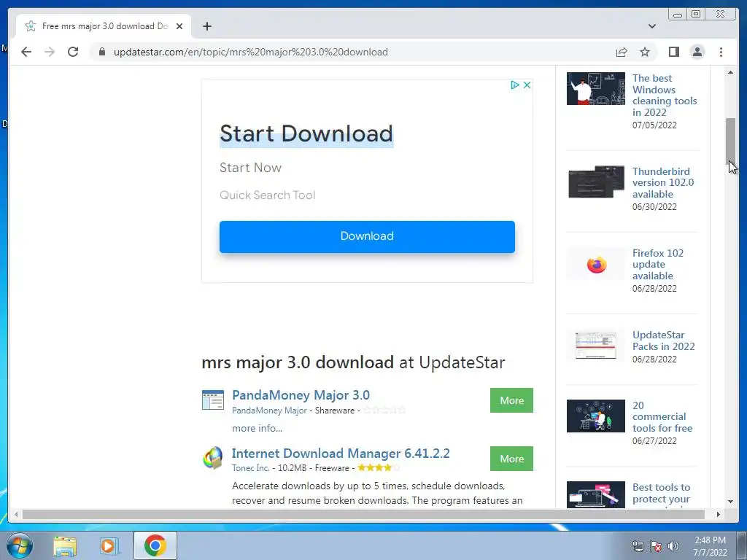The width and height of the screenshot is (747, 560).
Task: Click the Action Center flag tray icon
Action: coord(656,546)
